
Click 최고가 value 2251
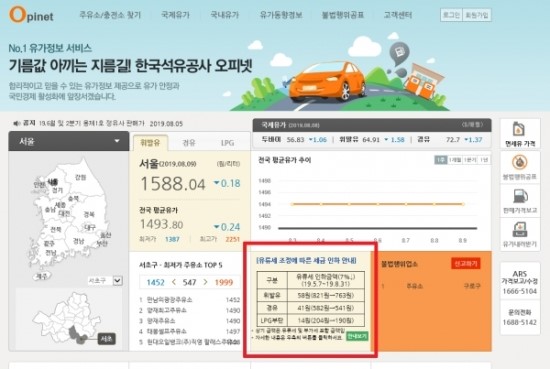click(x=233, y=239)
